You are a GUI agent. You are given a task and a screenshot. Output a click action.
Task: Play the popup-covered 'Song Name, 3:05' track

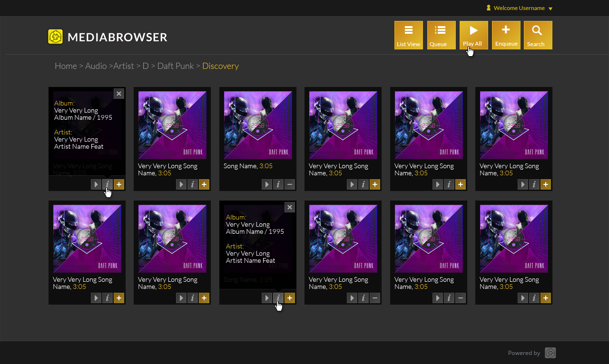pos(267,298)
